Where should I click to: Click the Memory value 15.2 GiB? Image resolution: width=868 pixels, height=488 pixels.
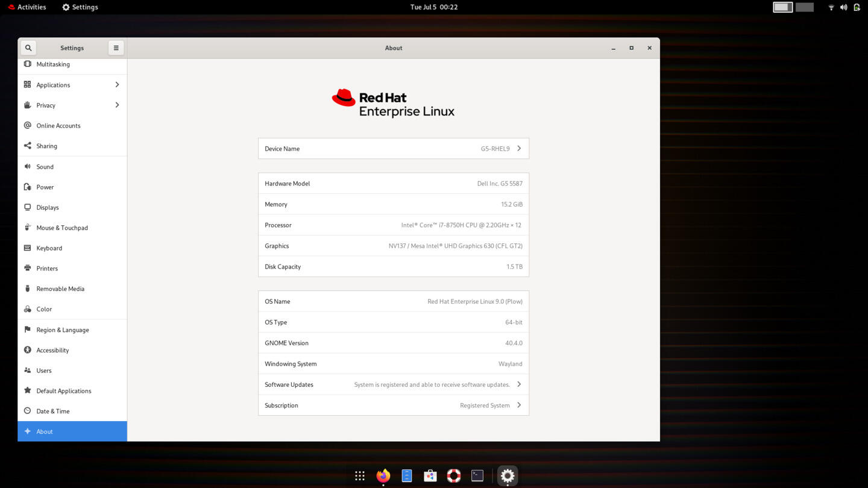[x=512, y=204]
